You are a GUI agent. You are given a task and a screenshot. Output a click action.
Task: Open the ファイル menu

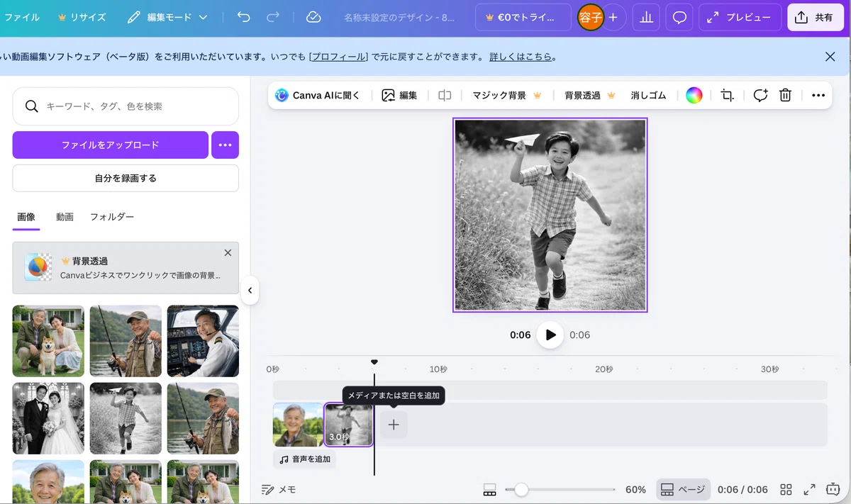22,17
